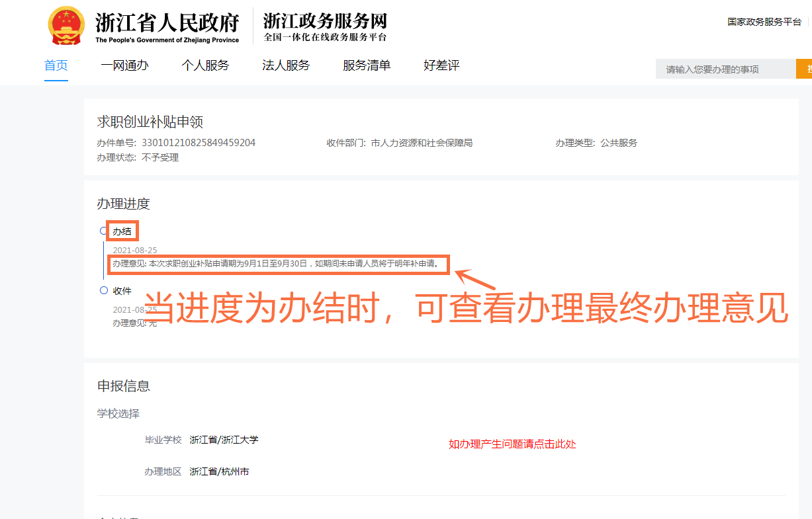The image size is (812, 519).
Task: Click the 浙江省/浙江大学 school value
Action: tap(224, 440)
